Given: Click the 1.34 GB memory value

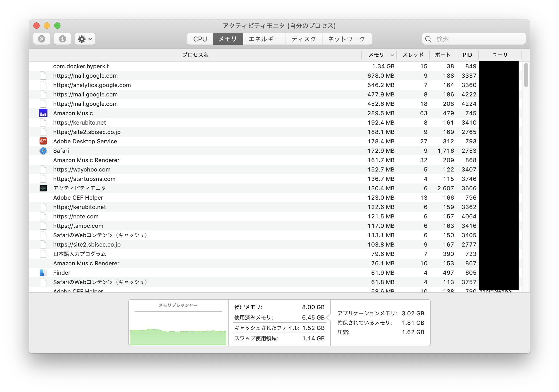Looking at the screenshot, I should pyautogui.click(x=383, y=66).
